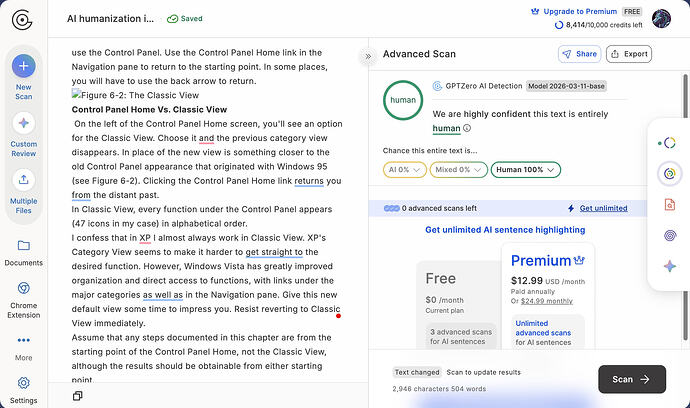Click the Export button
This screenshot has width=690, height=408.
click(629, 54)
